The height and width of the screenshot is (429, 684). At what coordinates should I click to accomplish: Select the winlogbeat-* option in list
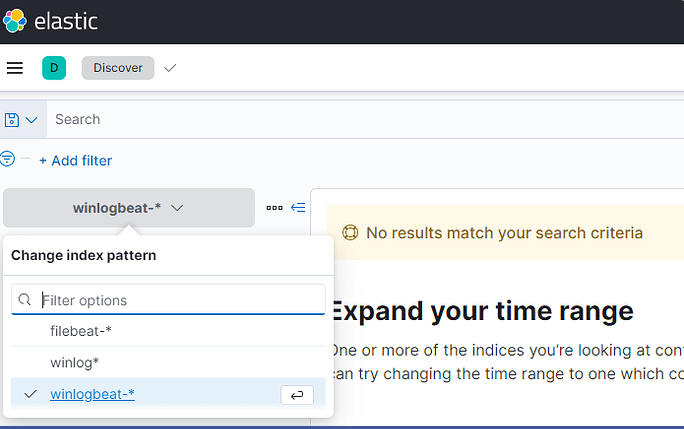92,394
